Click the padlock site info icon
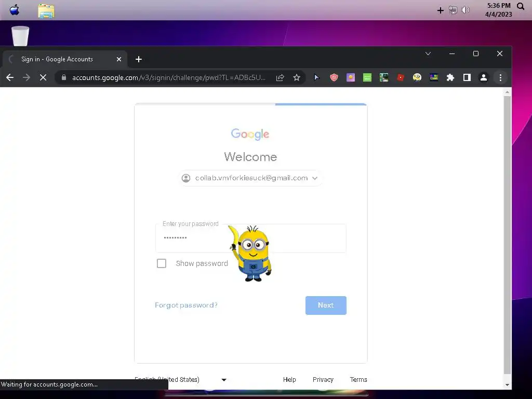The height and width of the screenshot is (399, 532). pos(64,77)
